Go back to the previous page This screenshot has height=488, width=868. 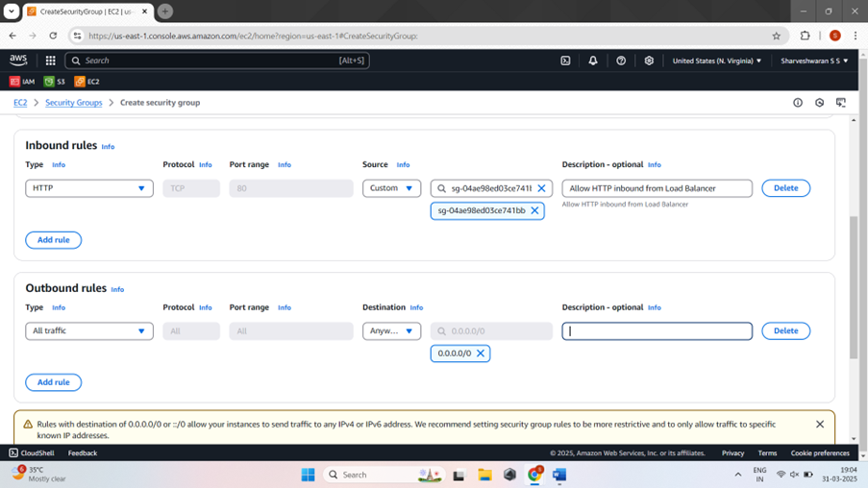point(12,36)
